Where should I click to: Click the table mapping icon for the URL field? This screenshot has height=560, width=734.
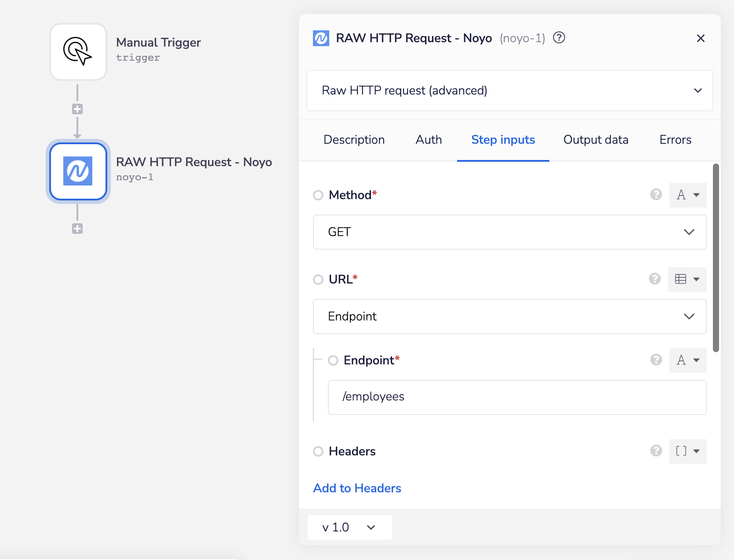pyautogui.click(x=680, y=279)
